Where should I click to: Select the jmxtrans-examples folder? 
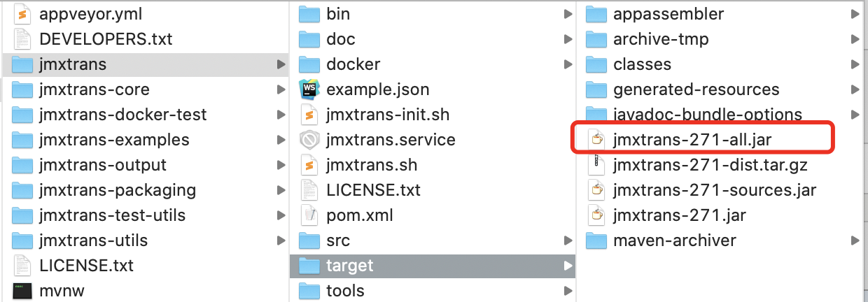click(x=146, y=140)
